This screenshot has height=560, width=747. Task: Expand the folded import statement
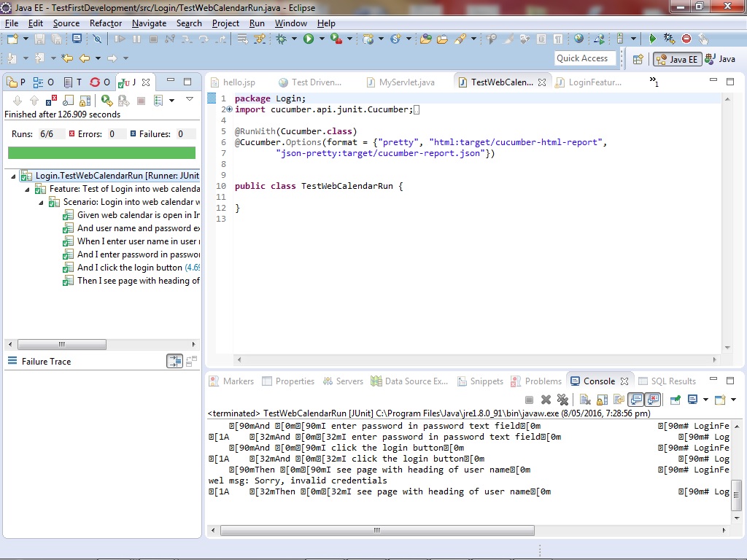tap(229, 109)
